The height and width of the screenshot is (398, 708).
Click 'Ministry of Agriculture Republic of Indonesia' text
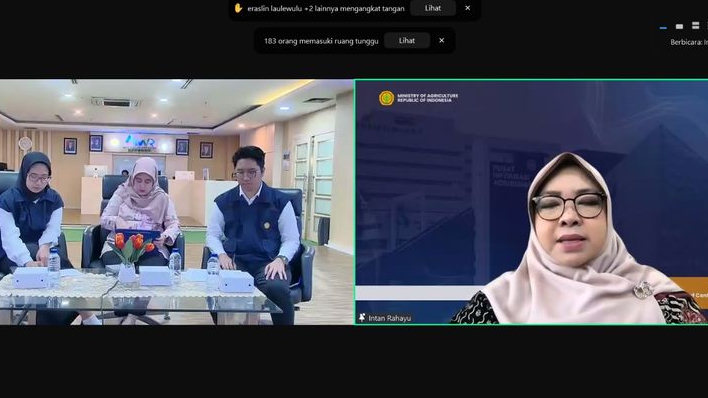[x=427, y=98]
